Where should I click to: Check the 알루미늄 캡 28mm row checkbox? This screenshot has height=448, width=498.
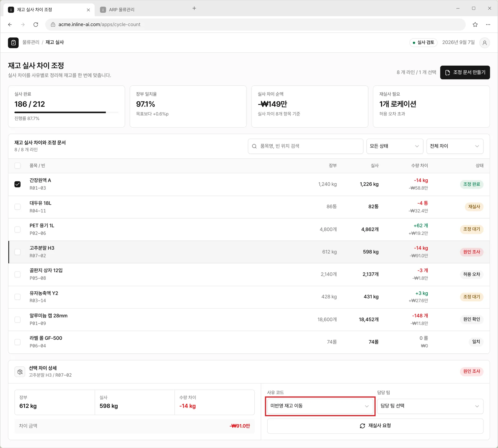click(17, 319)
